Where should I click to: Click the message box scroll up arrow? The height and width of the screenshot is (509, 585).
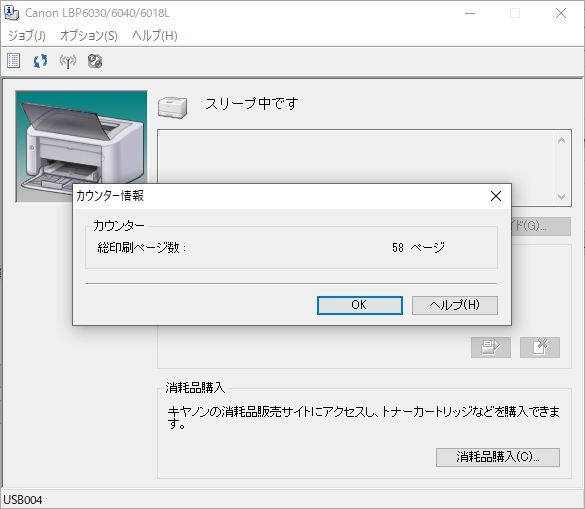point(561,140)
